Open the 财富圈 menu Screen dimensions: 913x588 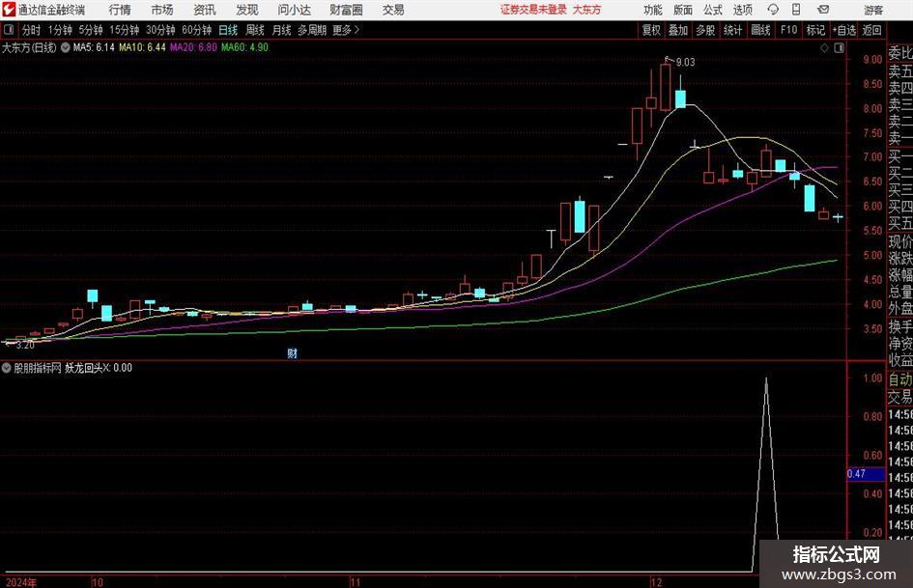point(346,10)
